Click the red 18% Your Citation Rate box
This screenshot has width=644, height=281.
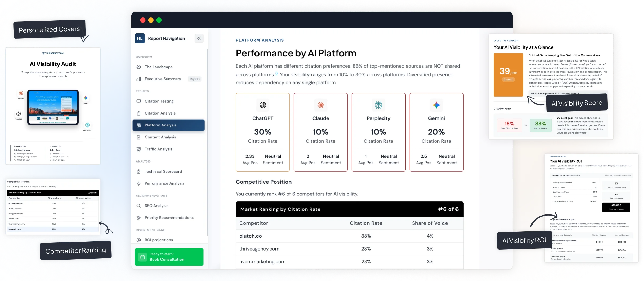point(509,125)
